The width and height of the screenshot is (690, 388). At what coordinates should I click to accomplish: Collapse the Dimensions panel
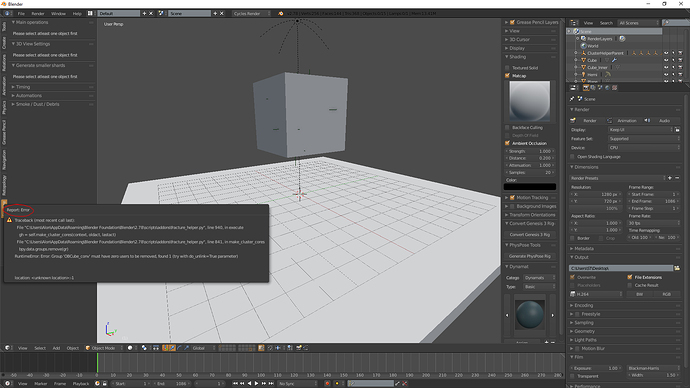coord(586,167)
